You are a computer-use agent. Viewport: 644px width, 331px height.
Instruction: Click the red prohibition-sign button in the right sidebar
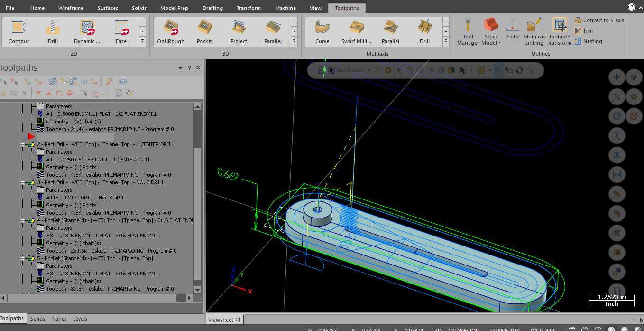click(x=634, y=116)
